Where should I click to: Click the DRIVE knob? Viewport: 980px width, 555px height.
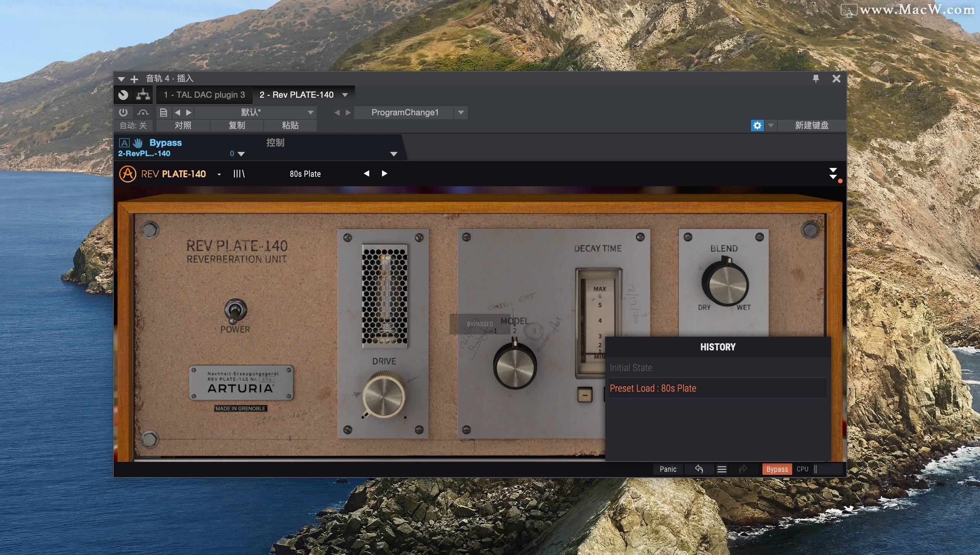tap(383, 396)
